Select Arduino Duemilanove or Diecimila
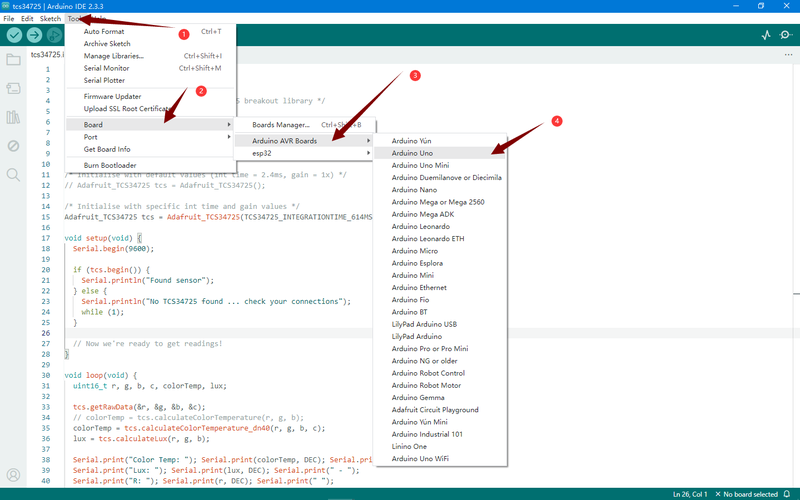 (x=440, y=178)
